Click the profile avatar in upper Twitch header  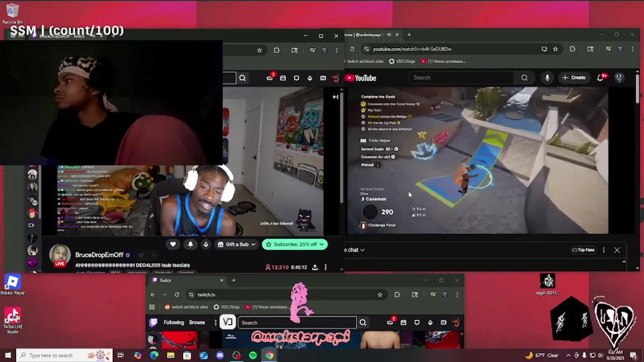click(336, 78)
